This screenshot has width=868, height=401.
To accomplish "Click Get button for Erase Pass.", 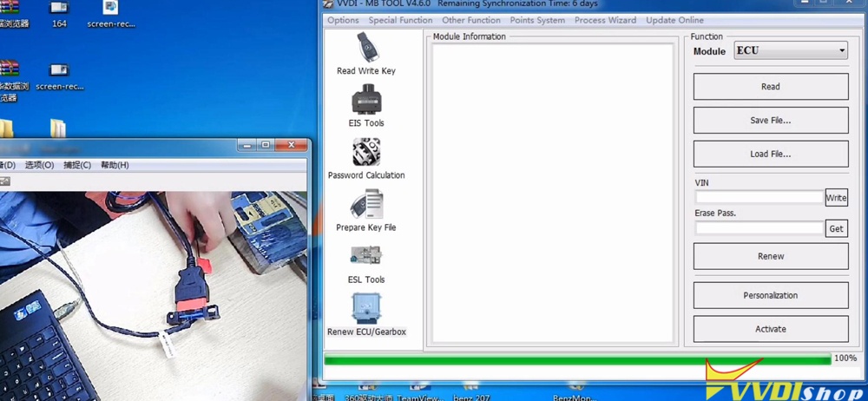I will 836,228.
